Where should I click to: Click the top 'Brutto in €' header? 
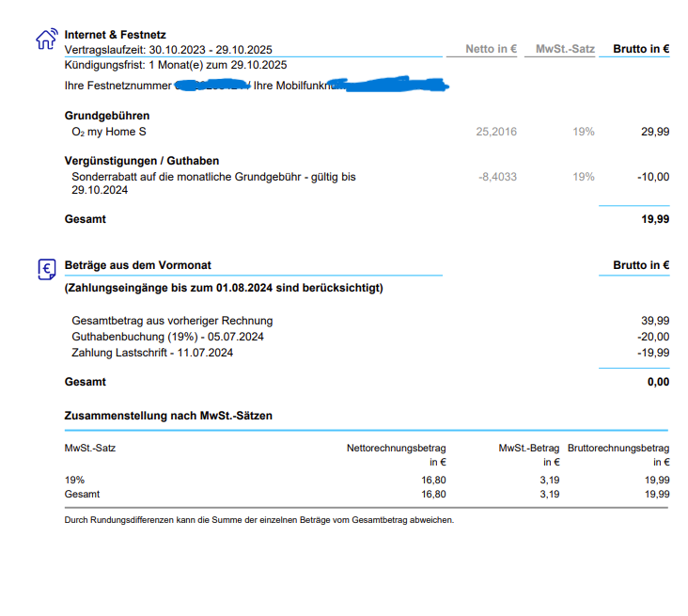pyautogui.click(x=641, y=49)
